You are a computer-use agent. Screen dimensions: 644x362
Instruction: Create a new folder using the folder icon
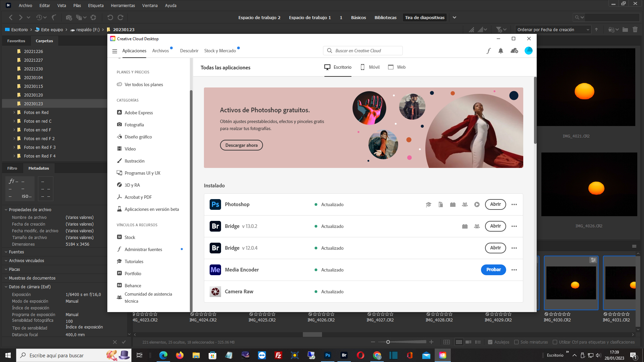(625, 29)
